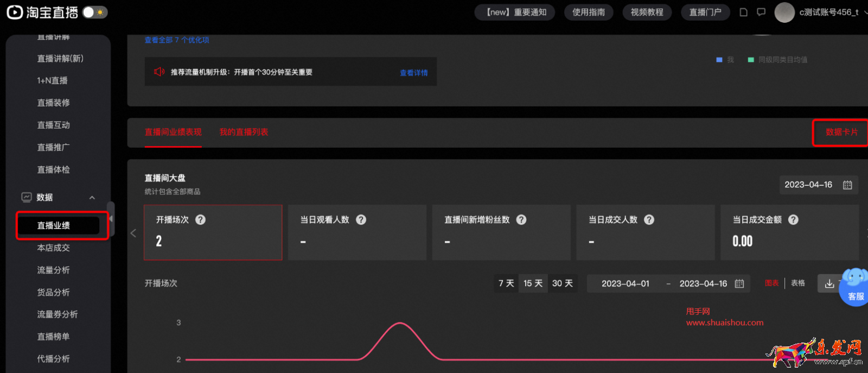Click calendar icon in date range field

tap(739, 283)
